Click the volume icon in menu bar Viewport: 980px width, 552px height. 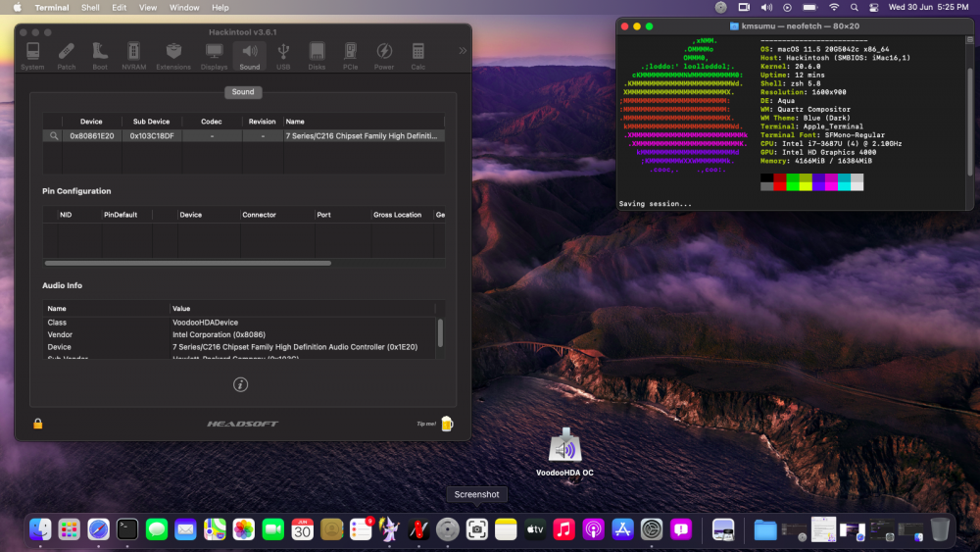pos(766,8)
